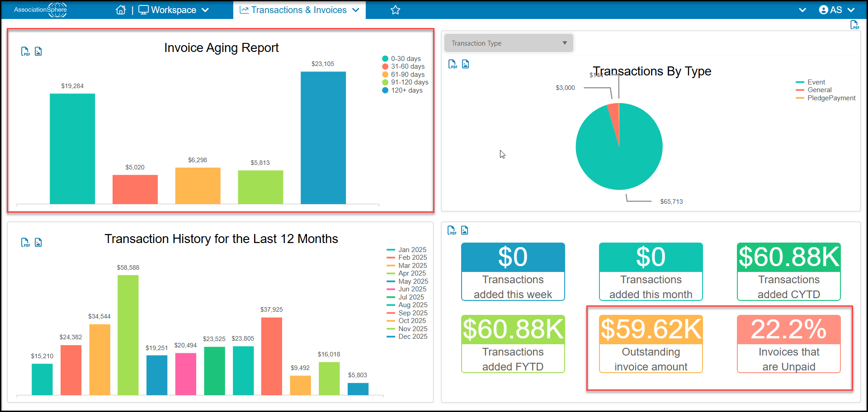Image resolution: width=868 pixels, height=412 pixels.
Task: Export Transactions By Type chart as image
Action: tap(466, 64)
